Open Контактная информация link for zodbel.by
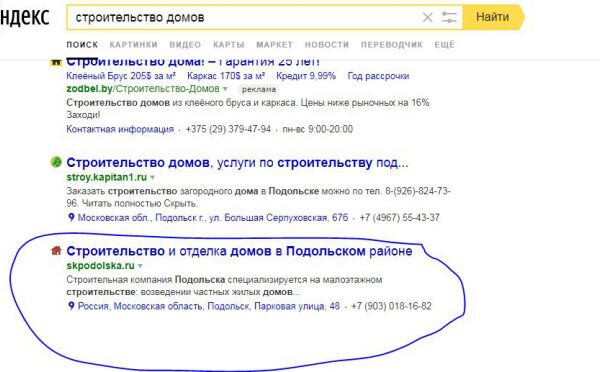600x372 pixels. coord(120,129)
